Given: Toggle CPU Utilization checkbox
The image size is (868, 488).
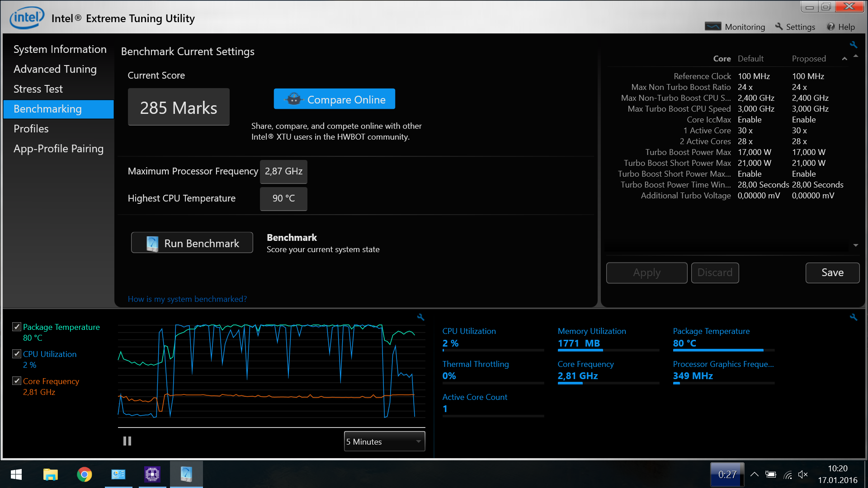Looking at the screenshot, I should (x=17, y=354).
